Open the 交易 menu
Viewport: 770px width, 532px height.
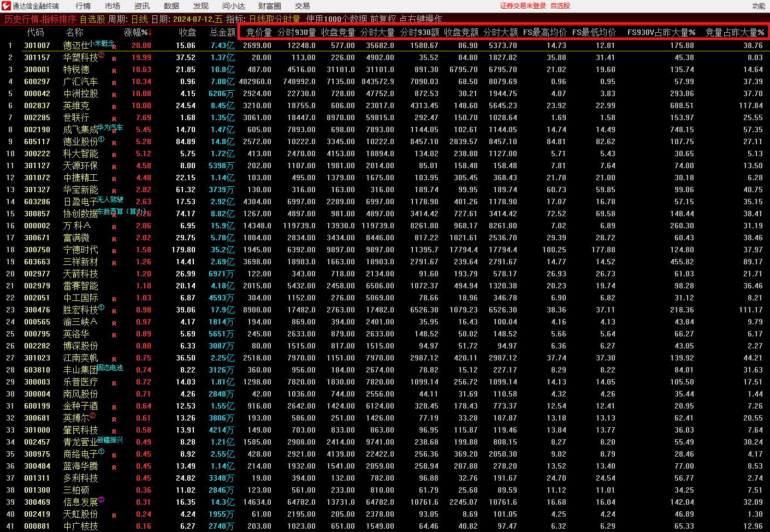point(302,6)
